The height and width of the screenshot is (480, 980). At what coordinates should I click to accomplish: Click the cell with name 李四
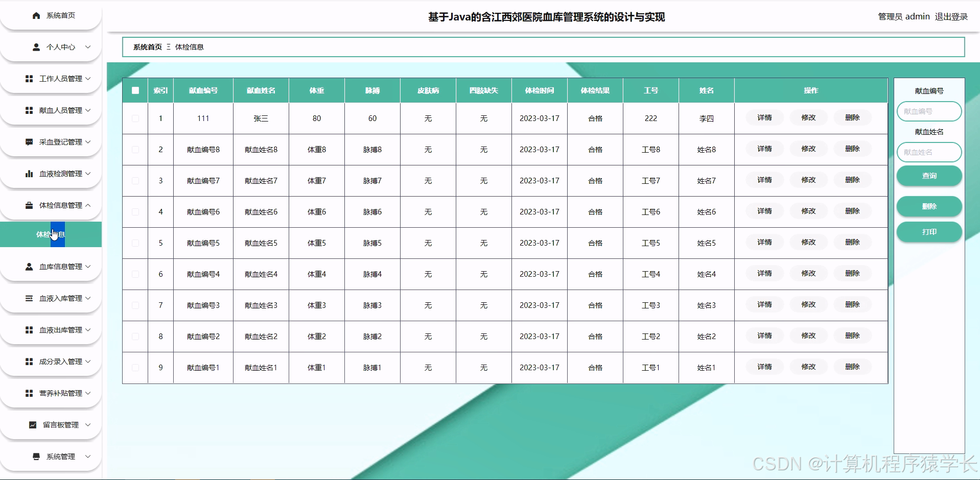707,118
